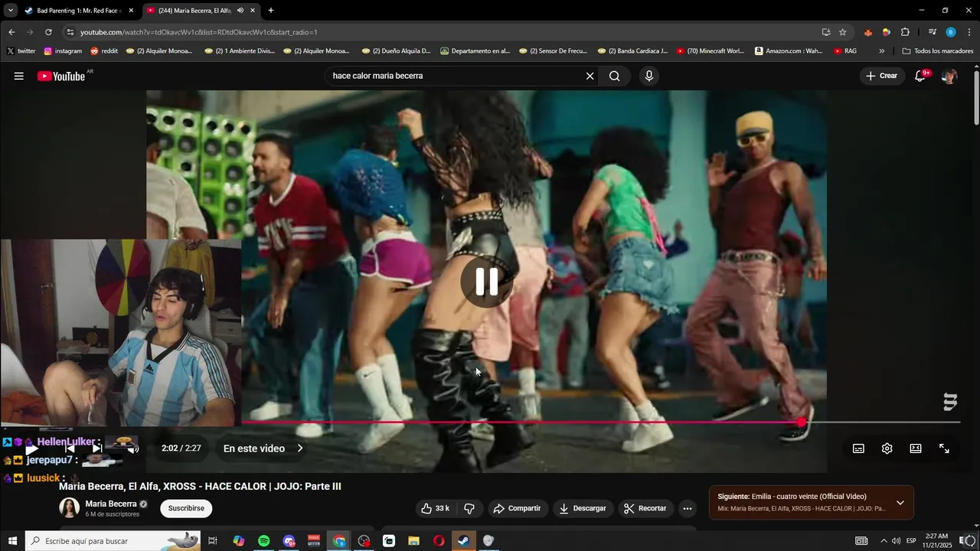980x551 pixels.
Task: Install the app via address bar icon
Action: click(826, 32)
